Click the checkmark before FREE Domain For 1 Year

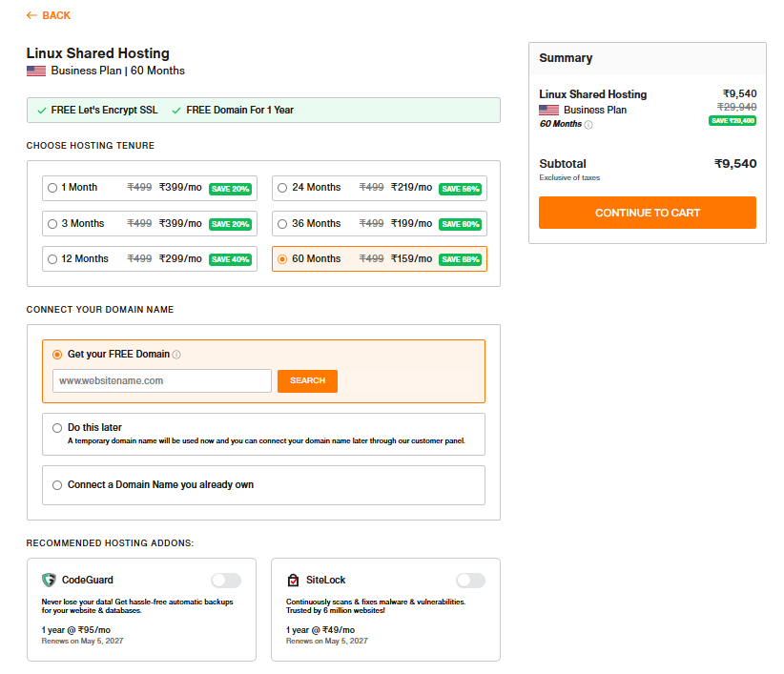[x=176, y=111]
